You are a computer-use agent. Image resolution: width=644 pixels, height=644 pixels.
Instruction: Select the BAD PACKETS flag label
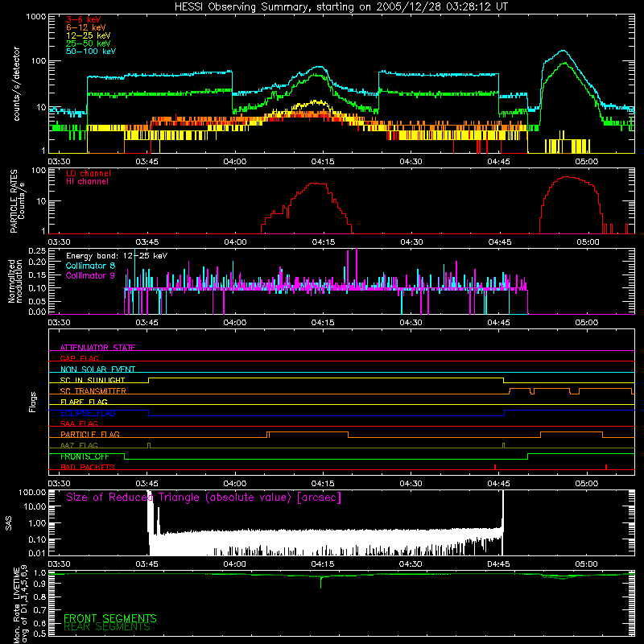point(88,467)
